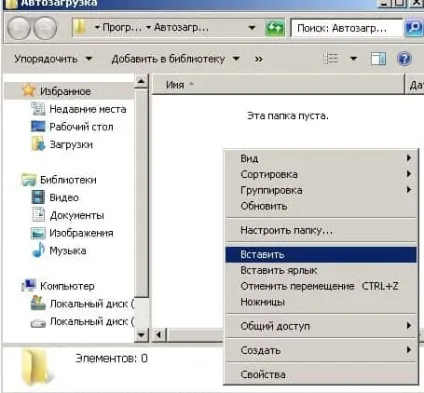Click the Библиотеки icon

[x=29, y=180]
